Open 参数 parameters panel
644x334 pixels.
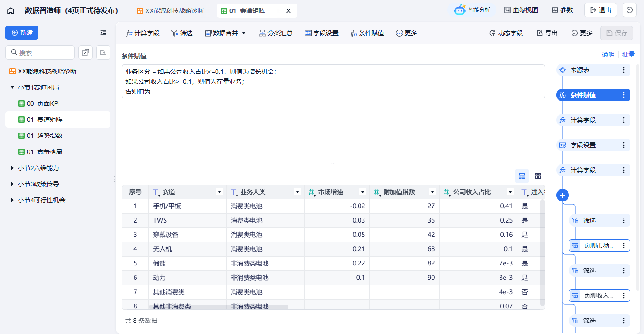562,10
